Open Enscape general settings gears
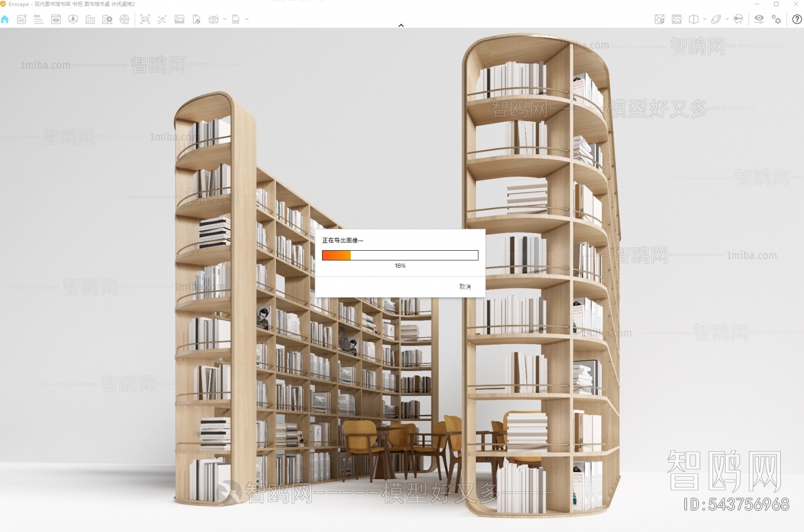This screenshot has height=532, width=804. coord(776,20)
